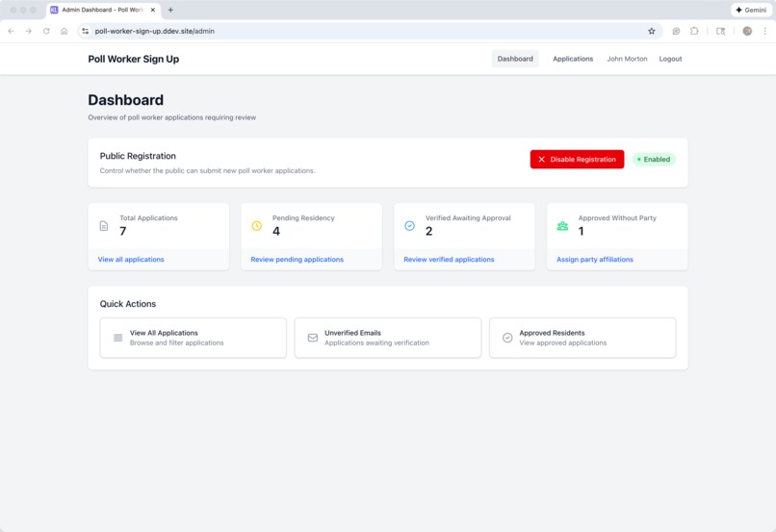
Task: Click the Poll Worker Sign Up title
Action: pos(134,59)
